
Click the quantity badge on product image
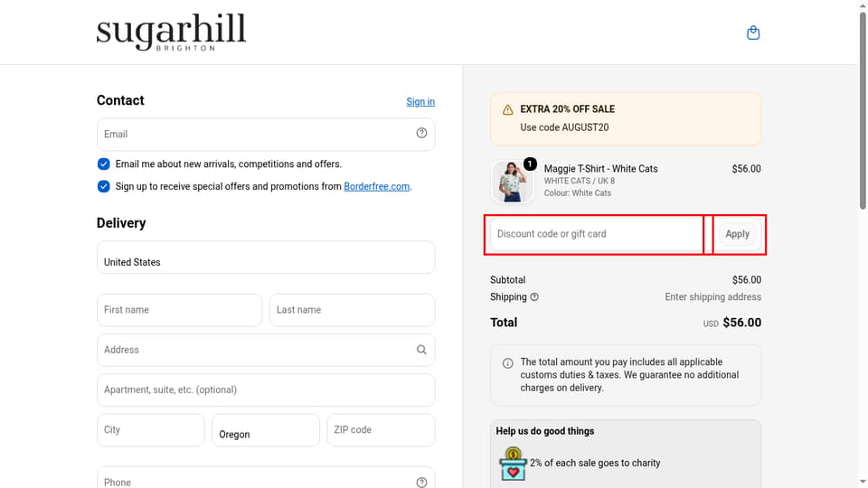coord(530,164)
